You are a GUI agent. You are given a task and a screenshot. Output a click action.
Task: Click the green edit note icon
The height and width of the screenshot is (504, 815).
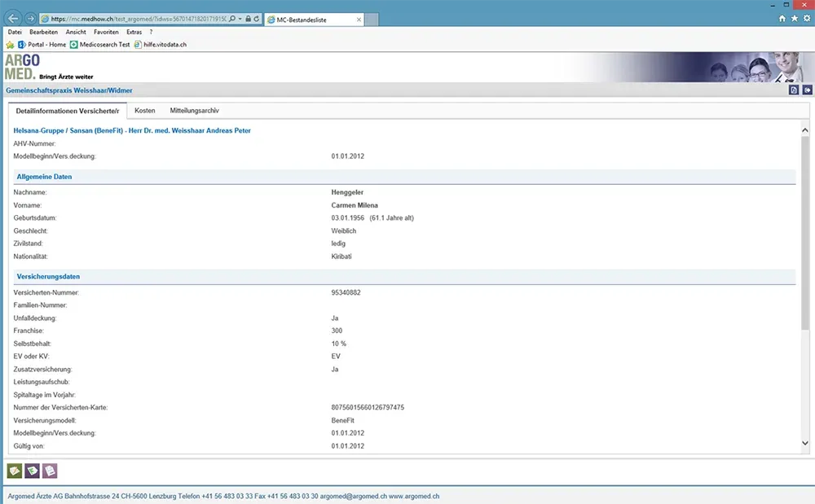(15, 471)
